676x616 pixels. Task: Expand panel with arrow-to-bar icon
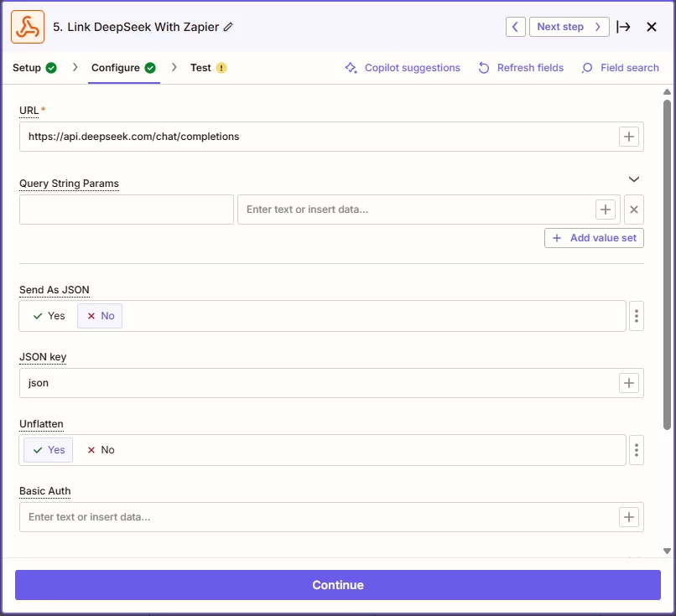[x=623, y=27]
